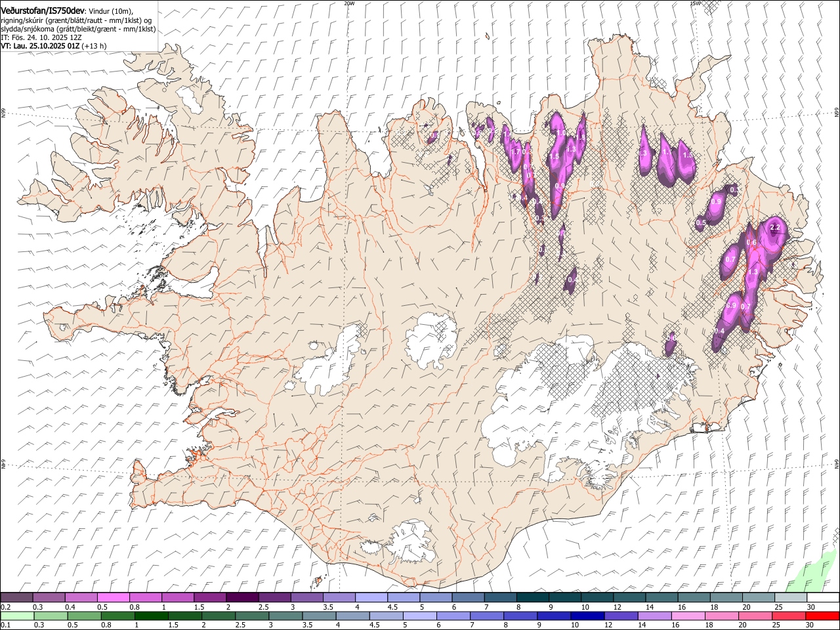Click the pale gray swatch labeled 25 in upper legend
This screenshot has width=840, height=630.
(790, 597)
